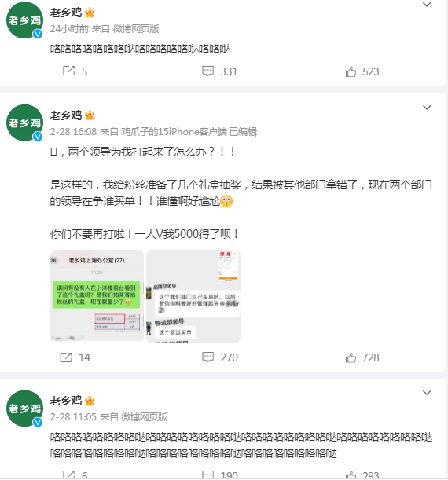This screenshot has width=448, height=480.
Task: Click the 2-28 11:05 timestamp link
Action: pyautogui.click(x=73, y=416)
